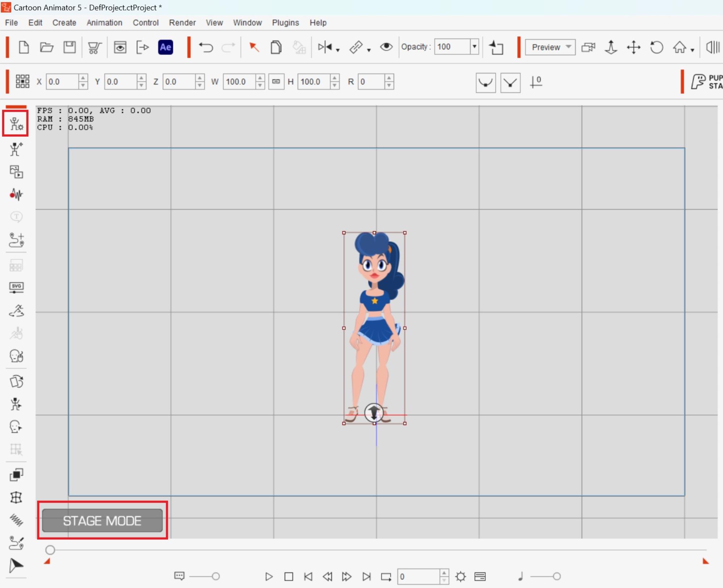Click the layer order squares icon
723x588 pixels.
pos(16,475)
